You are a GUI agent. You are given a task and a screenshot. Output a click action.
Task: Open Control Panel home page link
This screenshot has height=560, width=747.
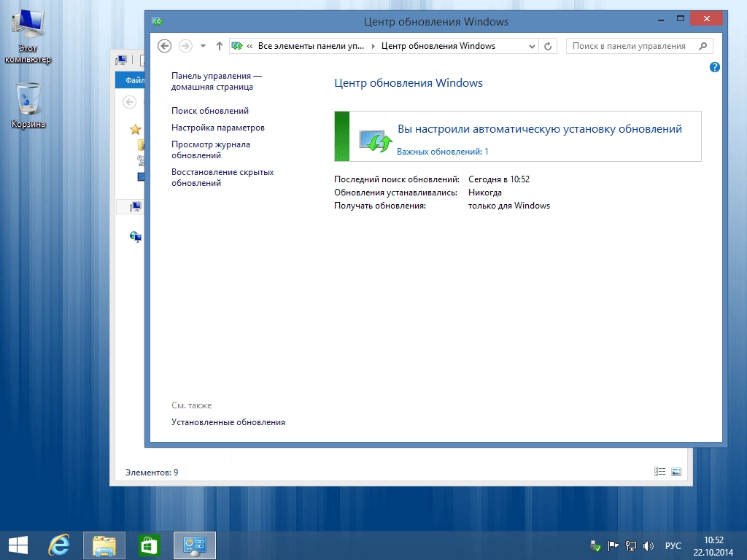(x=216, y=82)
